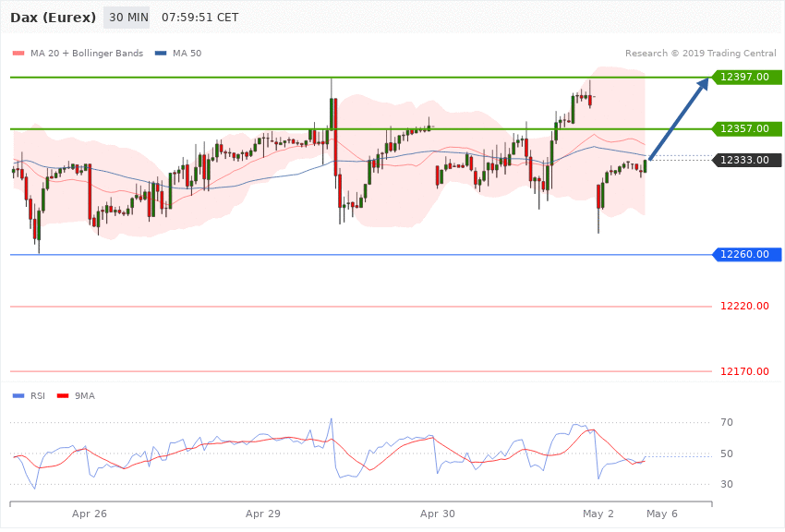
Task: Click the red 9MA legend swatch
Action: (x=63, y=396)
